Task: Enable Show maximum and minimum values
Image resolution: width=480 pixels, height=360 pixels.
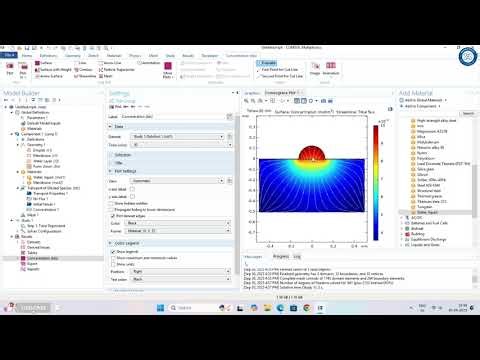Action: click(x=113, y=258)
